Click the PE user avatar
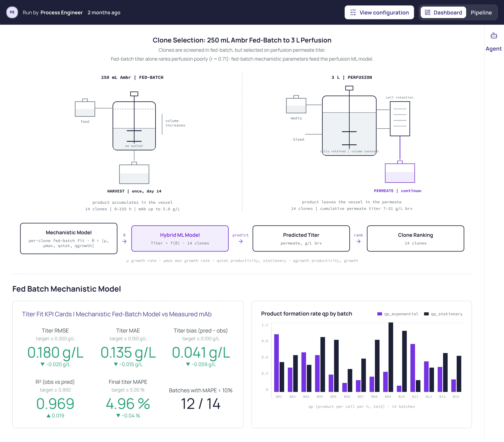 (12, 12)
